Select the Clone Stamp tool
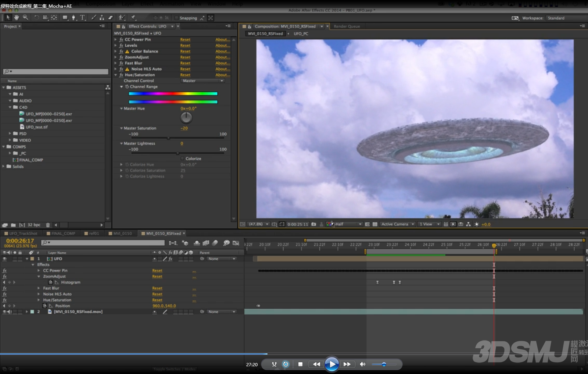The width and height of the screenshot is (588, 374). [102, 18]
